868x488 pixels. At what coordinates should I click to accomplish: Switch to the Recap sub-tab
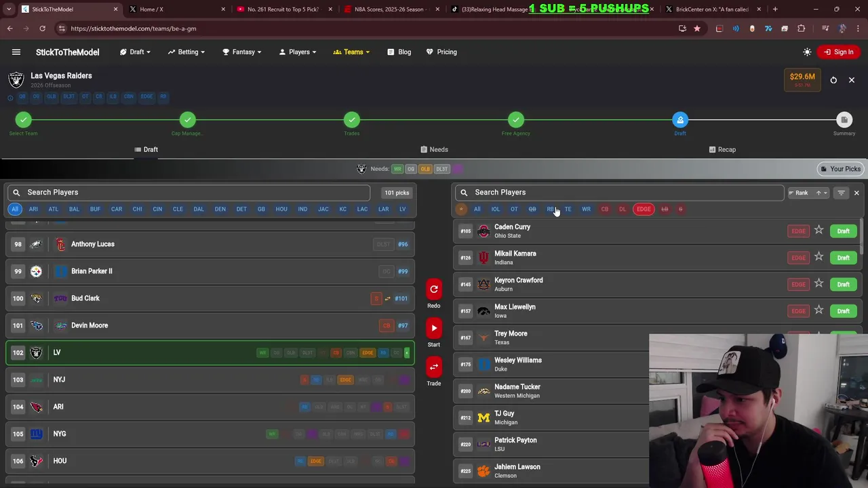click(x=722, y=150)
